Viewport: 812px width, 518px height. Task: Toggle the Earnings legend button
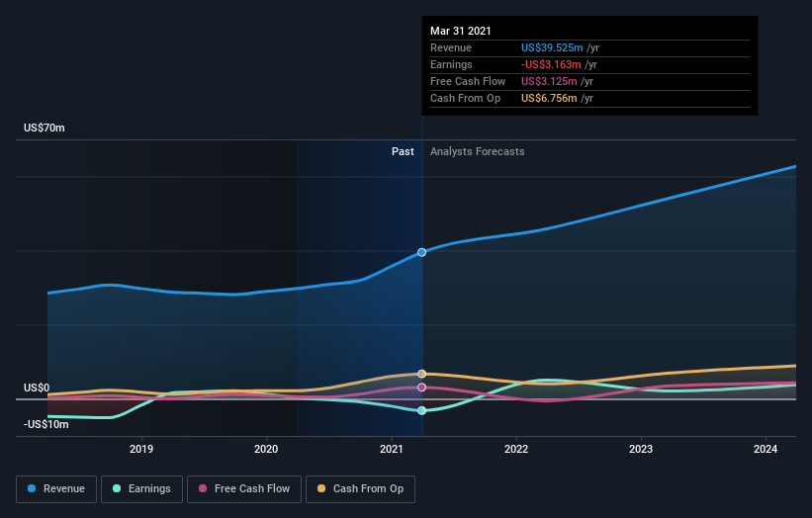(141, 489)
